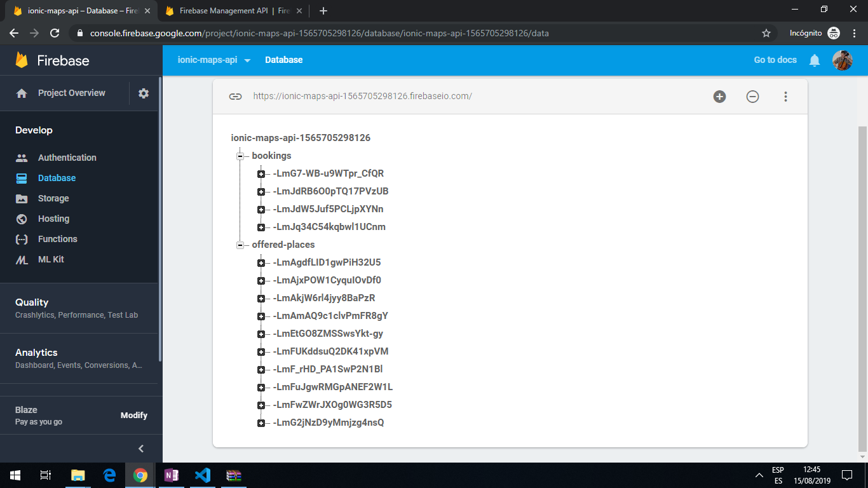
Task: Open project settings gear icon
Action: pyautogui.click(x=144, y=93)
